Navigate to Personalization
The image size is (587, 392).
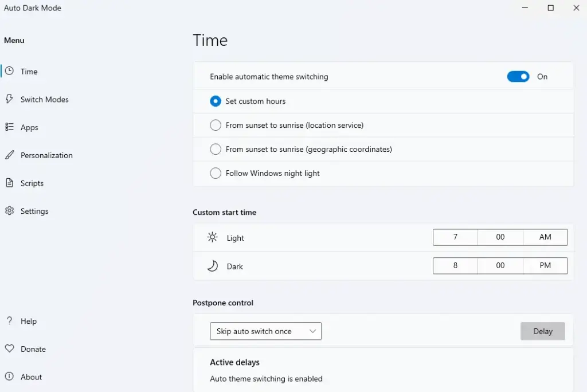pos(46,155)
